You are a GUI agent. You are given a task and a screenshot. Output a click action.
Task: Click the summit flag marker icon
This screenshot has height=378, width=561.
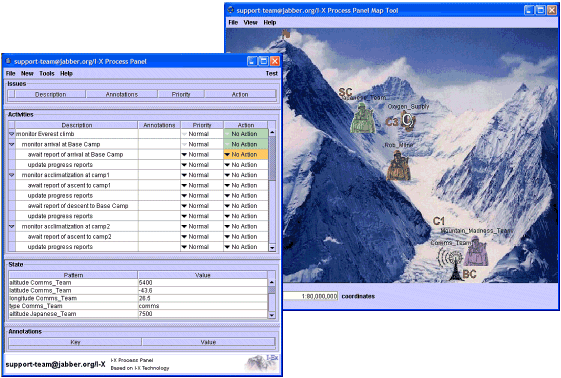[286, 34]
